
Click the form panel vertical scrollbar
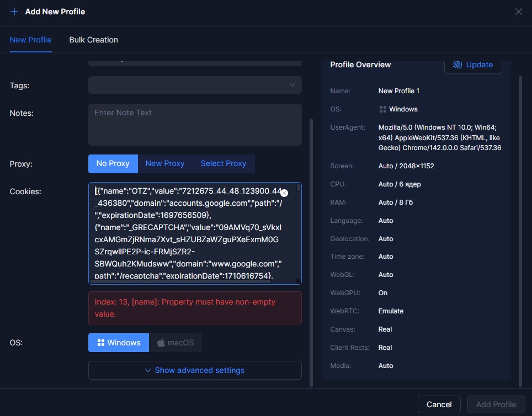point(311,253)
